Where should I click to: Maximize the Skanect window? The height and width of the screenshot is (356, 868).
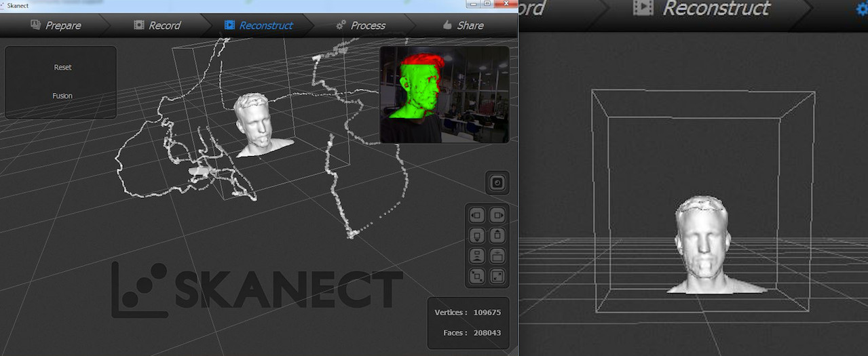487,4
